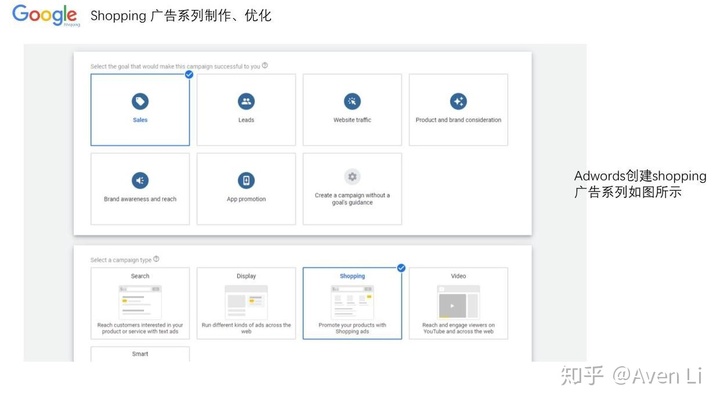
Task: Click 'Reach and engage viewers on YouTube' text
Action: coord(458,328)
